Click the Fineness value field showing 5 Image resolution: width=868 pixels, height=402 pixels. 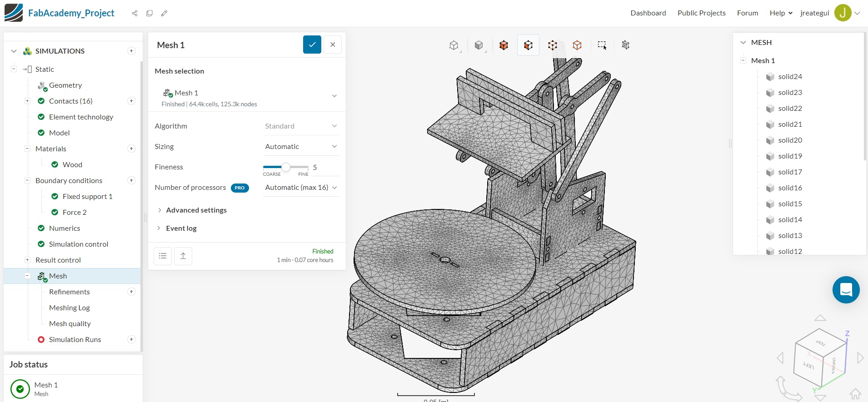click(x=325, y=167)
